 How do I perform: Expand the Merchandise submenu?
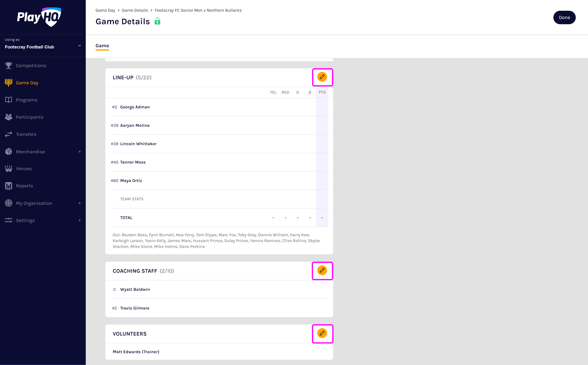pos(80,152)
